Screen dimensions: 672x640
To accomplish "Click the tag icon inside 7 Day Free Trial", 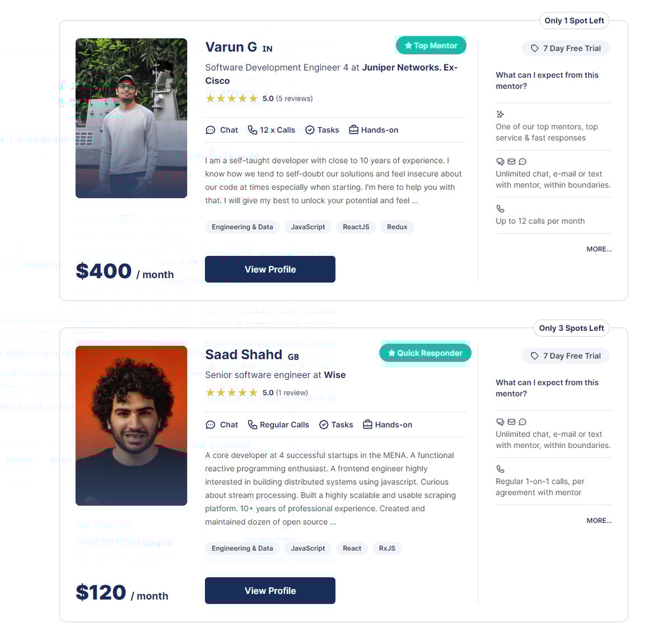I will tap(535, 48).
